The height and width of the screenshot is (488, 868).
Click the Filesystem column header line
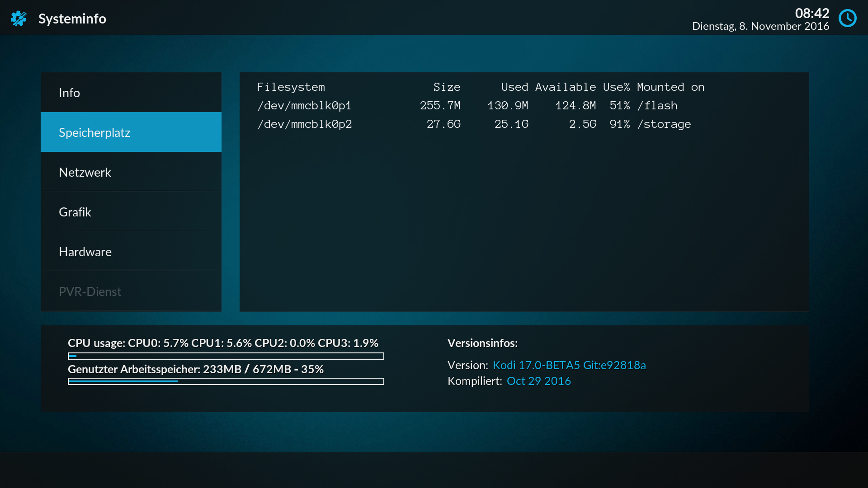click(x=480, y=87)
